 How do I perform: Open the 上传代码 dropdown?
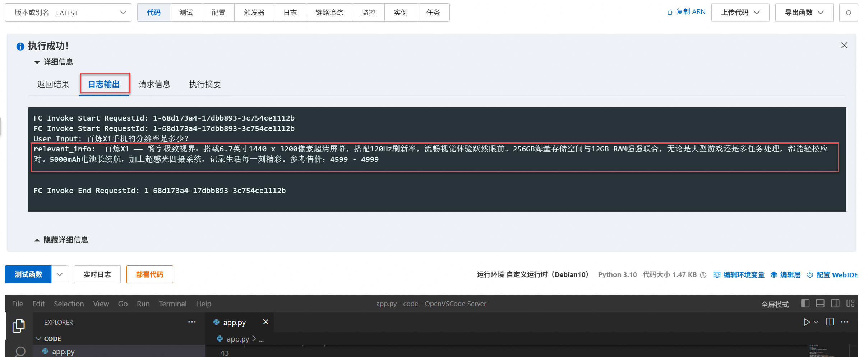click(740, 13)
